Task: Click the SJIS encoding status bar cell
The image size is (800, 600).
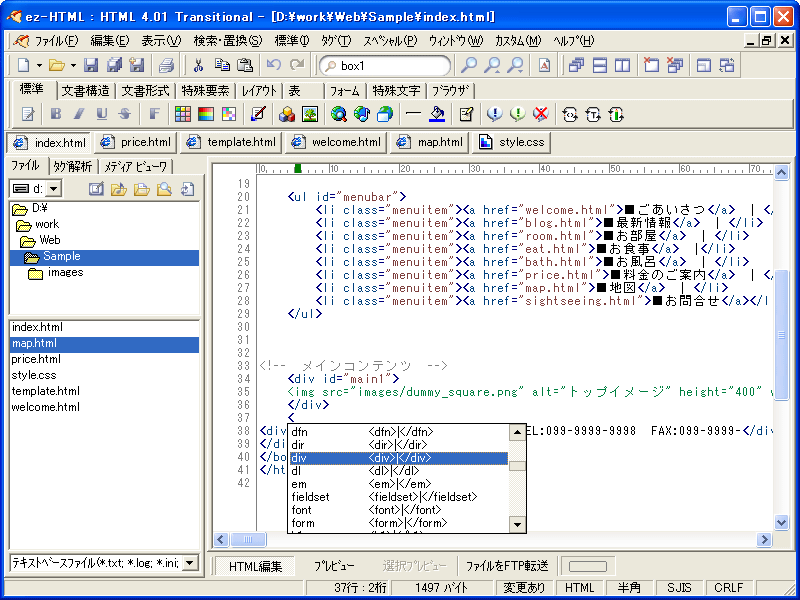Action: tap(679, 588)
